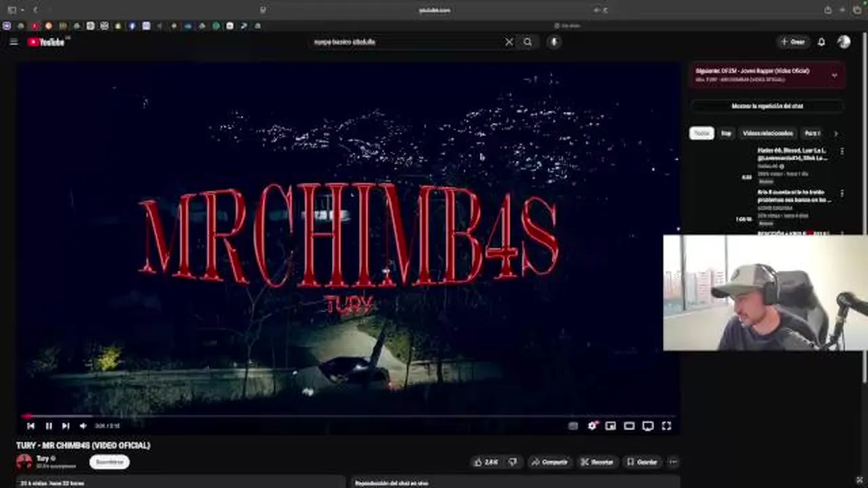Open the Hades 66 video thumbnail
The width and height of the screenshot is (868, 488).
[722, 165]
